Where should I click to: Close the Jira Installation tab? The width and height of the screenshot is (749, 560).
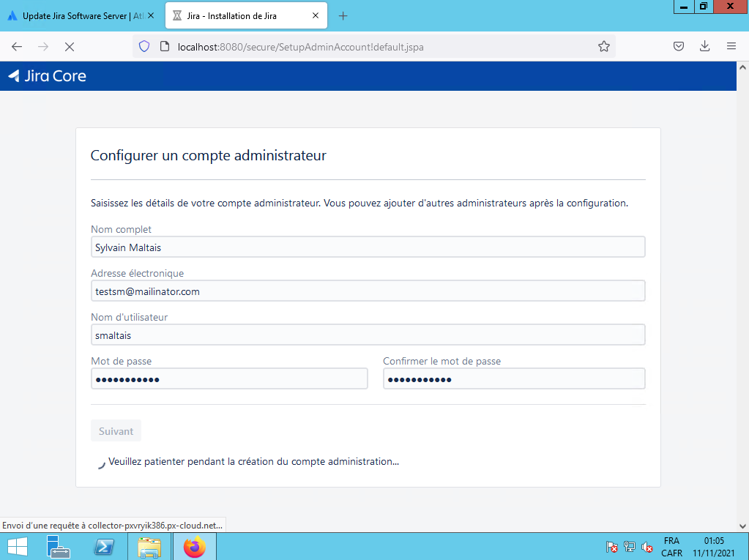[x=316, y=15]
